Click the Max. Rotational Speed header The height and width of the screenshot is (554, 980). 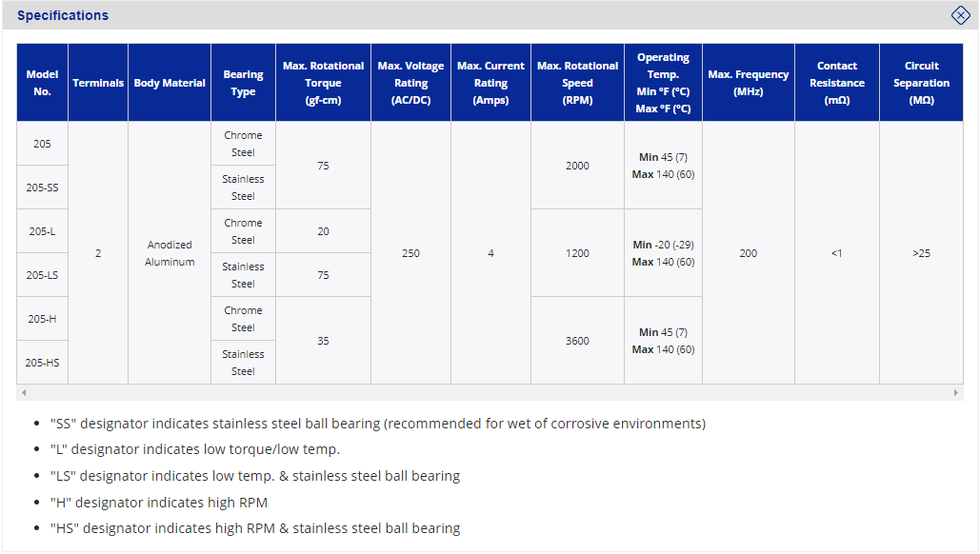point(577,83)
